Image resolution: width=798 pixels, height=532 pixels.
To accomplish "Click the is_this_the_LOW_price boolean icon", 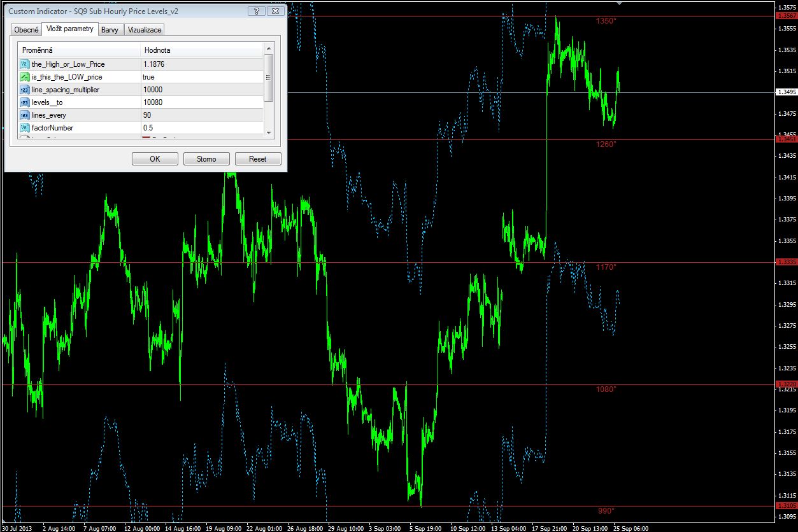I will (x=25, y=77).
